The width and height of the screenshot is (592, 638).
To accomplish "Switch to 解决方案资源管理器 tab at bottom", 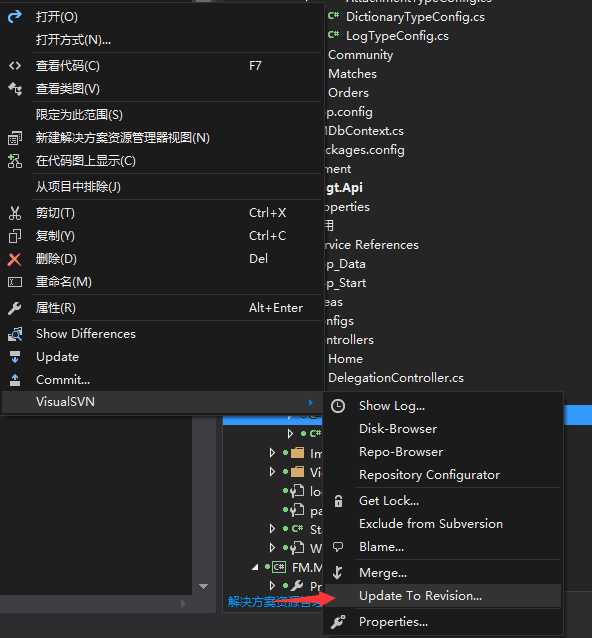I will tap(275, 602).
